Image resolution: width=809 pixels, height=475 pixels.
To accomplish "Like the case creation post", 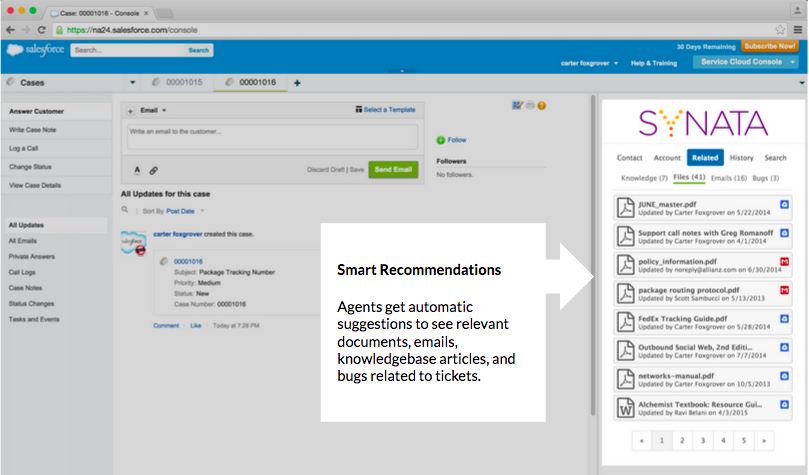I will coord(196,325).
